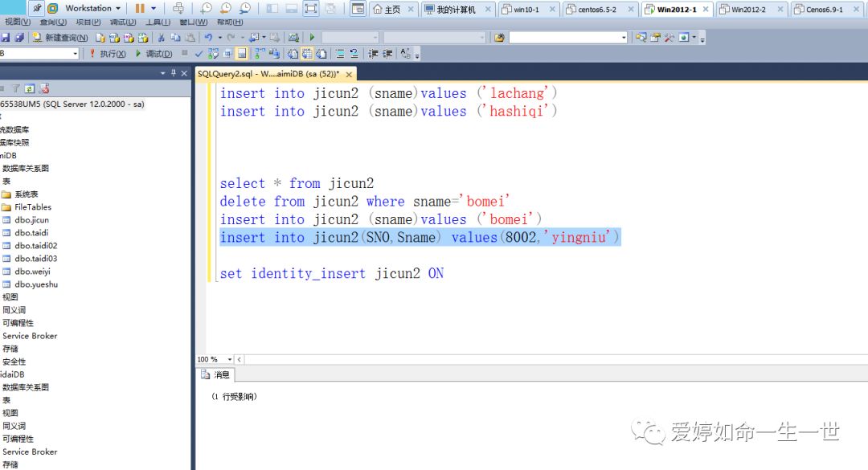Viewport: 868px width, 470px height.
Task: Select the 系统表 folder node
Action: click(x=26, y=194)
